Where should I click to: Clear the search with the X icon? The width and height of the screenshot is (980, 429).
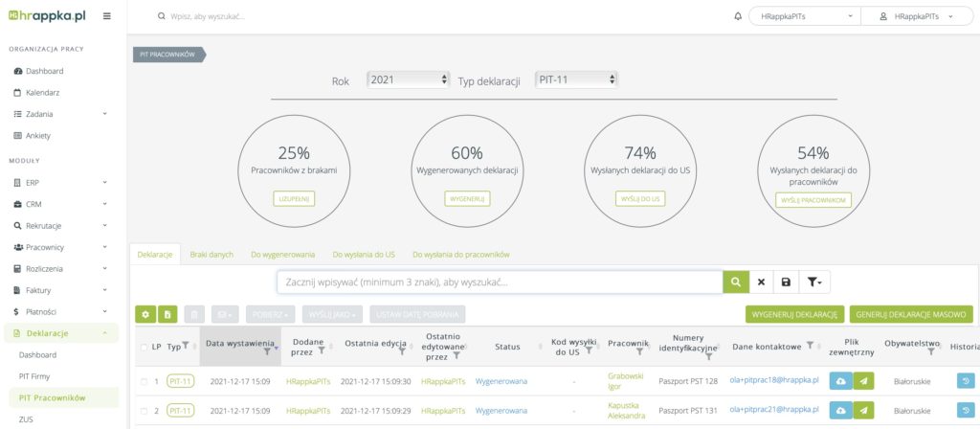tap(761, 282)
